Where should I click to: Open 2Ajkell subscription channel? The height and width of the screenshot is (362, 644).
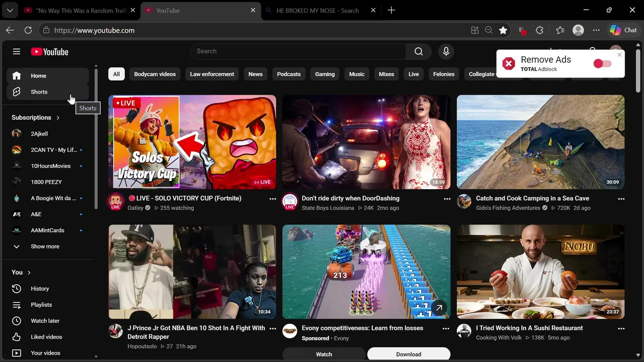pyautogui.click(x=48, y=134)
